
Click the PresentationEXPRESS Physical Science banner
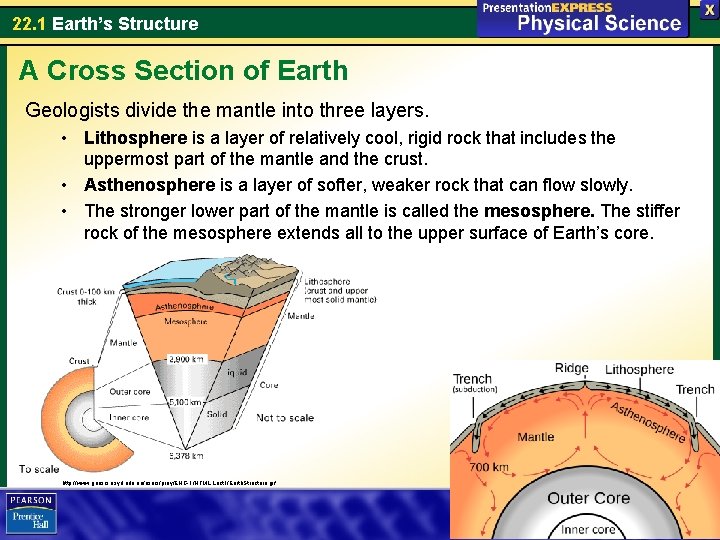click(x=583, y=19)
